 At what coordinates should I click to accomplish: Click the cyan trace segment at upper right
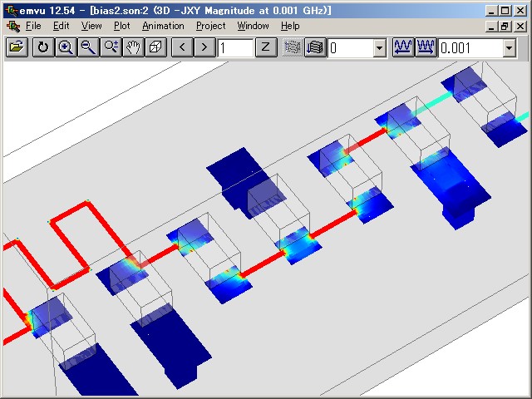432,103
